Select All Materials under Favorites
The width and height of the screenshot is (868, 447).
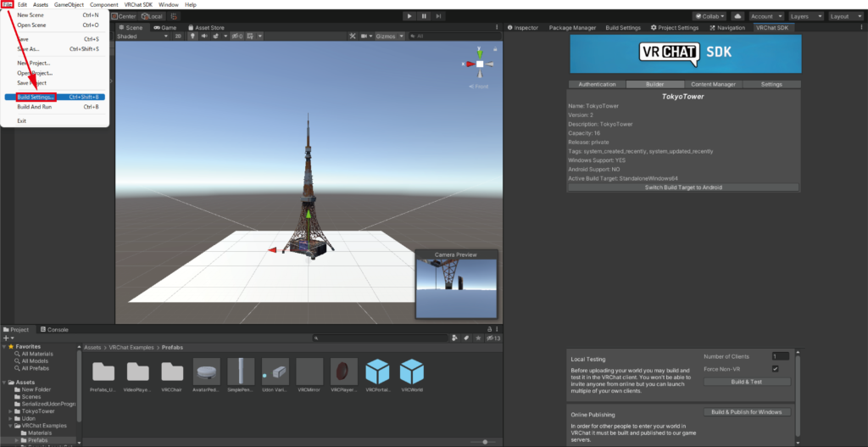36,354
